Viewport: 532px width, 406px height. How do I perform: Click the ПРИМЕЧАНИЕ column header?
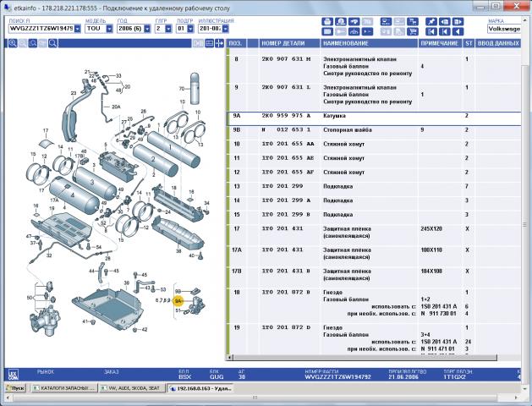pos(440,43)
